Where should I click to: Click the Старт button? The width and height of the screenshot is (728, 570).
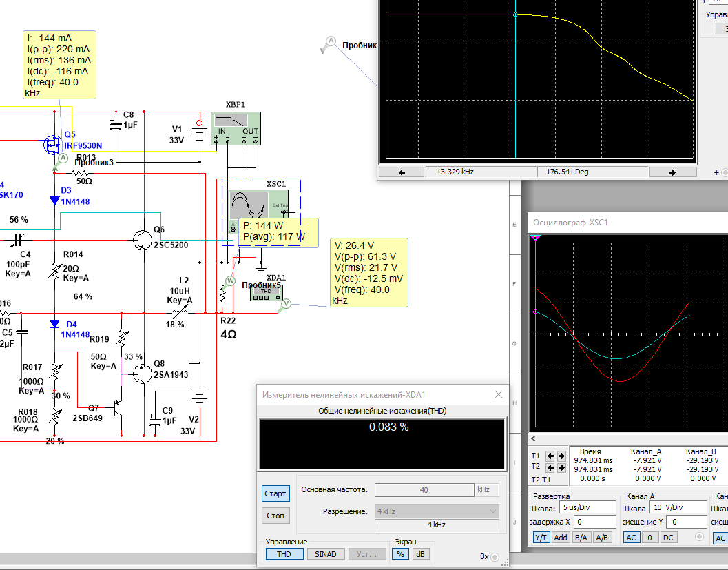275,493
